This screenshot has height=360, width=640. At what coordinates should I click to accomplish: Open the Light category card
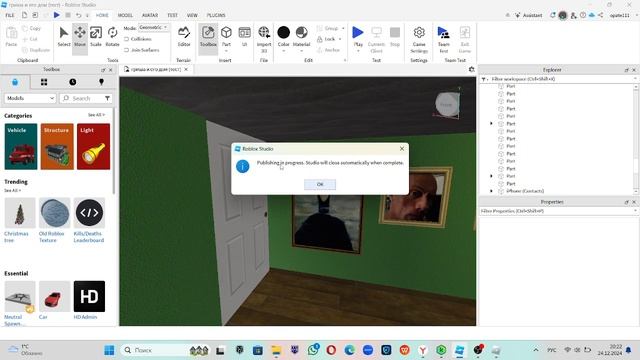[x=93, y=147]
